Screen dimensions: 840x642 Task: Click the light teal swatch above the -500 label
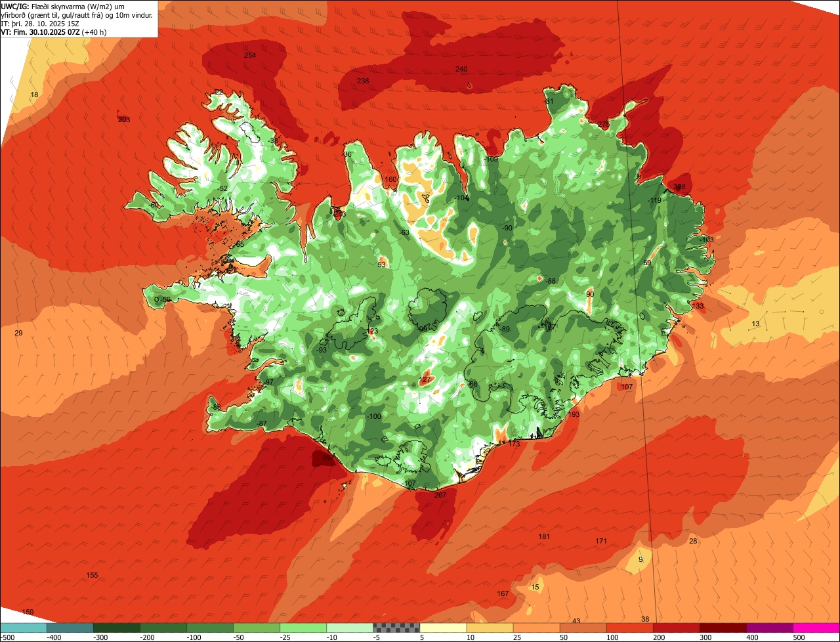click(x=24, y=628)
